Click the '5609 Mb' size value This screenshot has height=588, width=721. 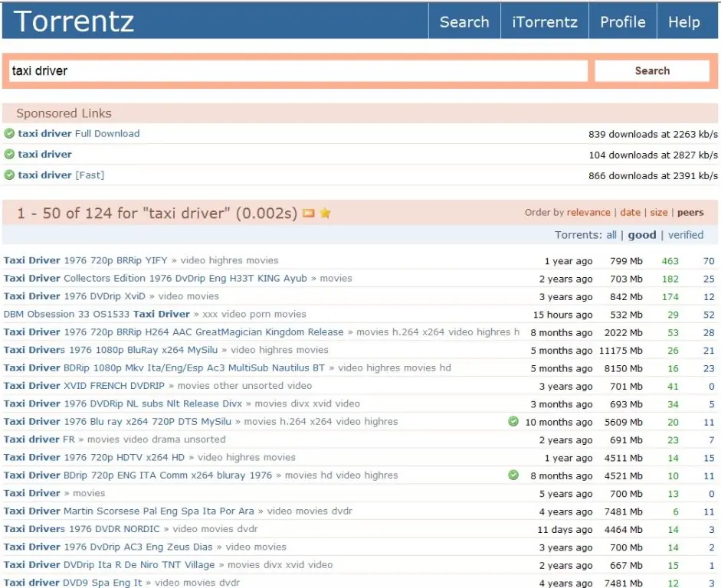[624, 422]
